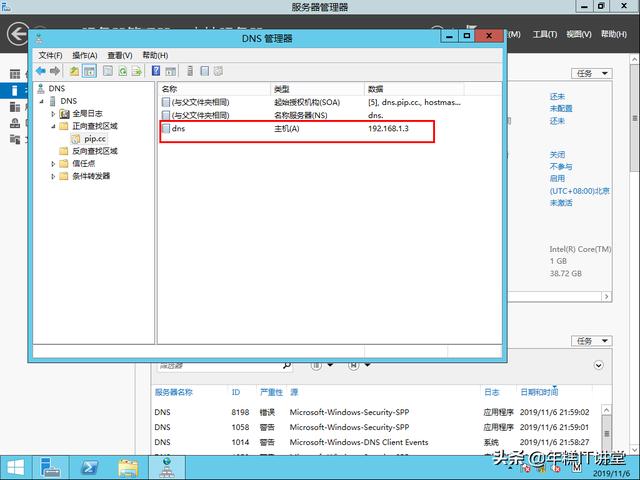640x480 pixels.
Task: Click the server tower icon in DNS toolbar
Action: point(190,71)
